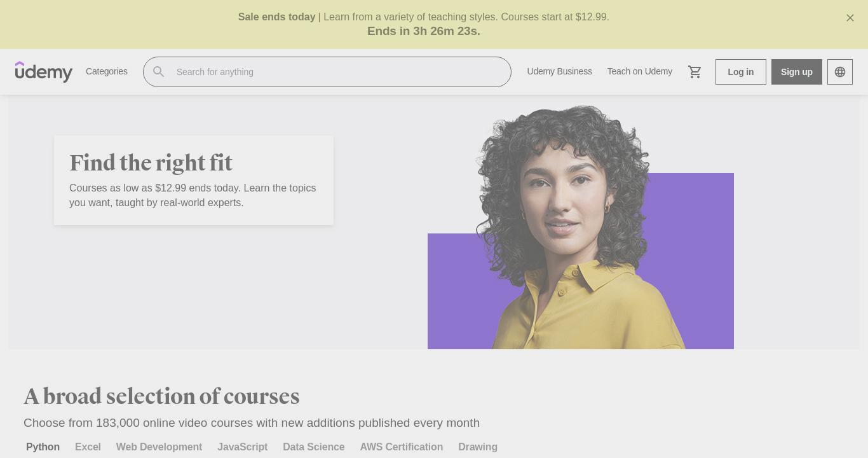
Task: Dismiss the sale banner with the X
Action: (850, 18)
